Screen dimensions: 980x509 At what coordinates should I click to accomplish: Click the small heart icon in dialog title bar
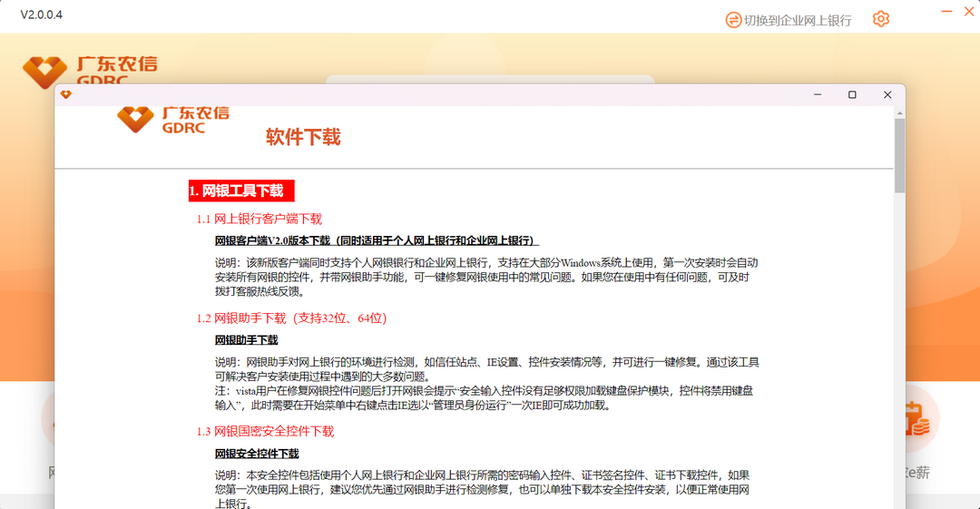coord(66,94)
